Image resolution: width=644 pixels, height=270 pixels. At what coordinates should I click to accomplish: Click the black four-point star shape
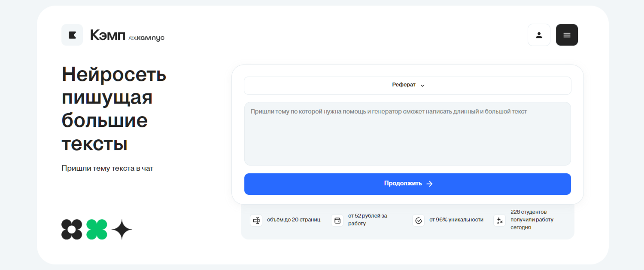122,230
